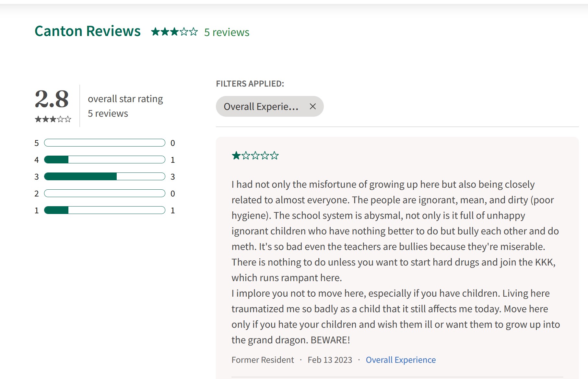Click the gray stars under 2.8
This screenshot has height=379, width=588.
[x=53, y=119]
